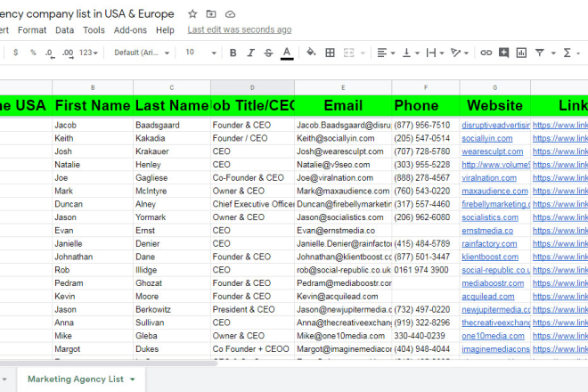
Task: Open the socialistics.com website link
Action: [x=490, y=217]
